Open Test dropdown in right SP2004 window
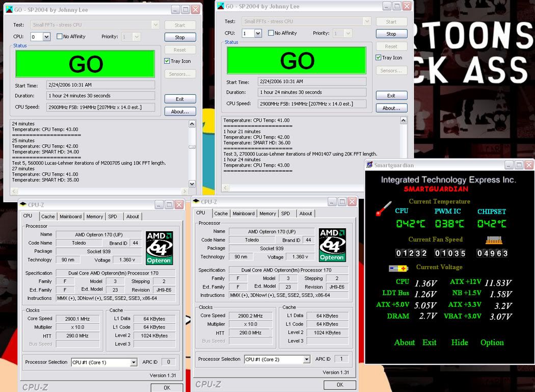535x392 pixels. (x=367, y=21)
